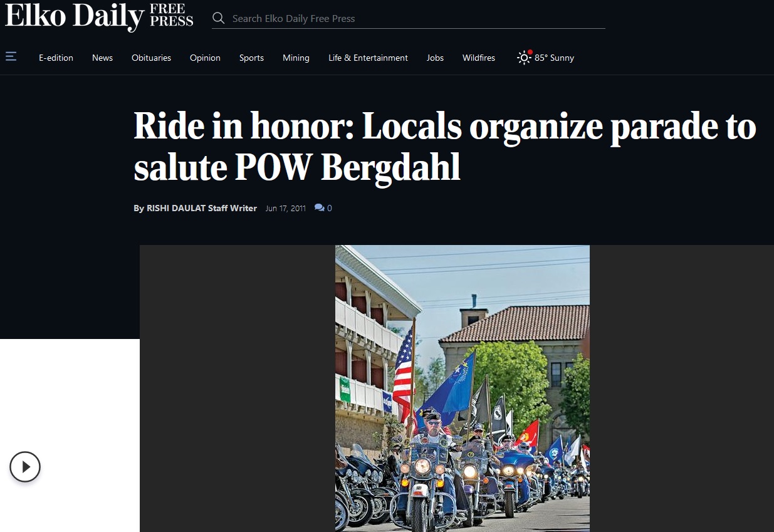Click the Search Elko Daily Free Press field

(417, 19)
